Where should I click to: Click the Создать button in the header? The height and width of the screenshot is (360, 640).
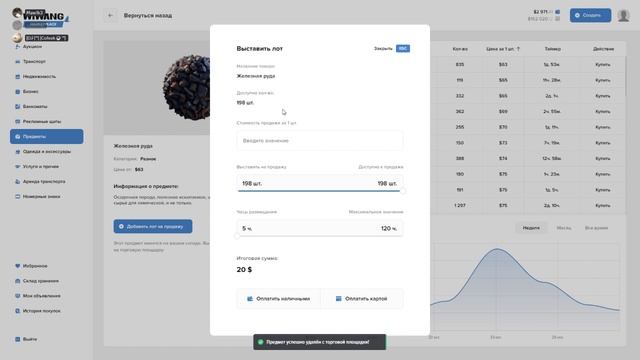tap(590, 15)
